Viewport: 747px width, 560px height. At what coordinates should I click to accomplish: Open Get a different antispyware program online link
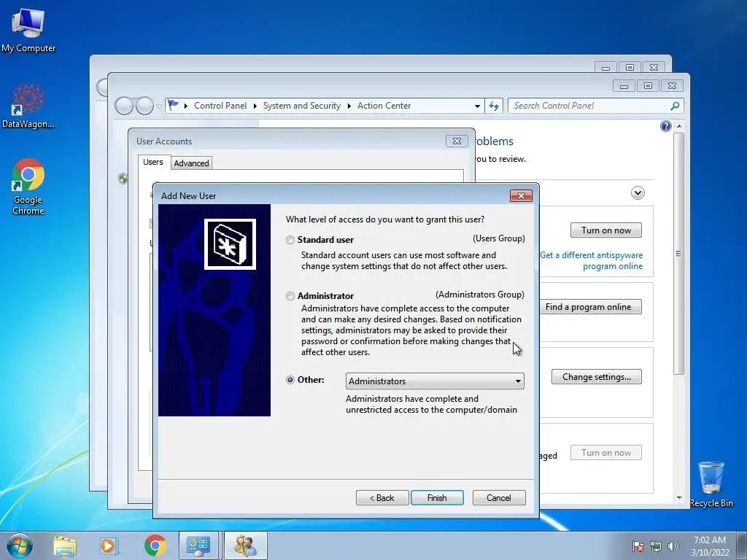pyautogui.click(x=591, y=260)
